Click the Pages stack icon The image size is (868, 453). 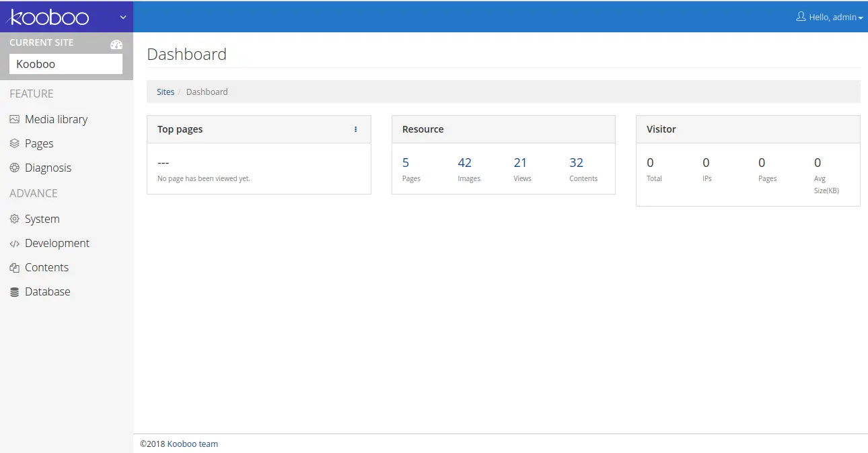14,143
